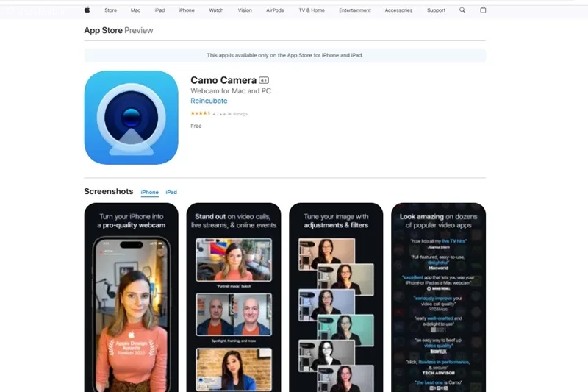Open the shopping bag icon
The image size is (588, 392).
(483, 10)
